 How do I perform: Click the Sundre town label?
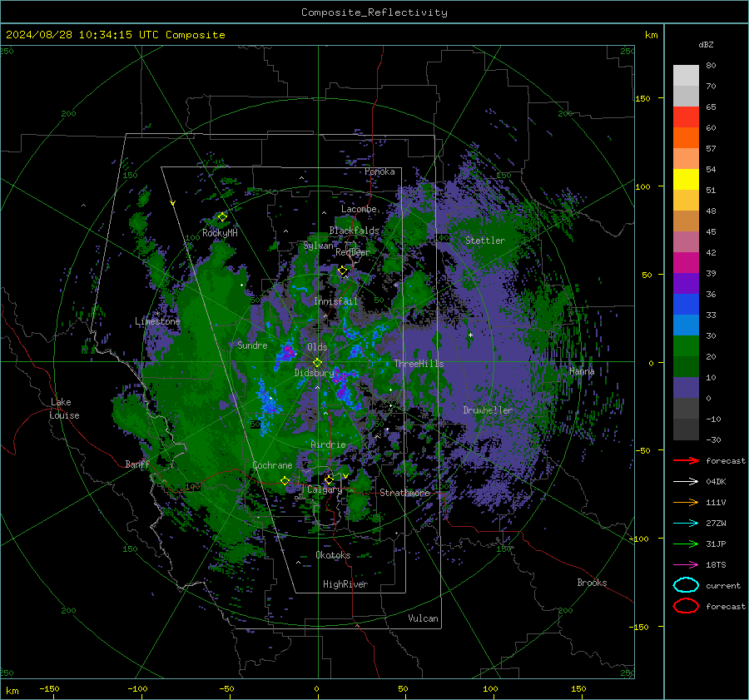(252, 345)
